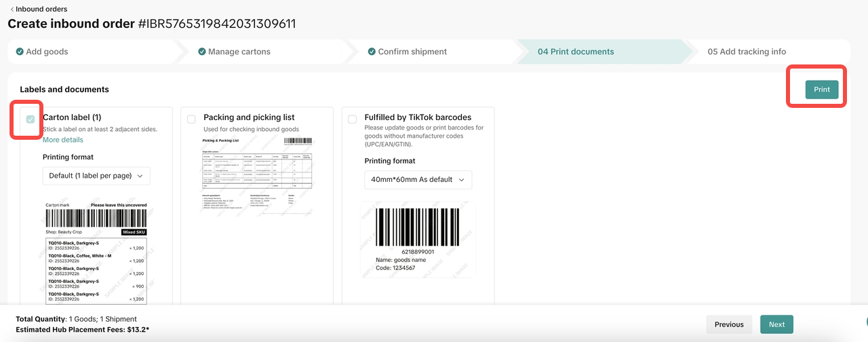Click the Previous button

729,324
